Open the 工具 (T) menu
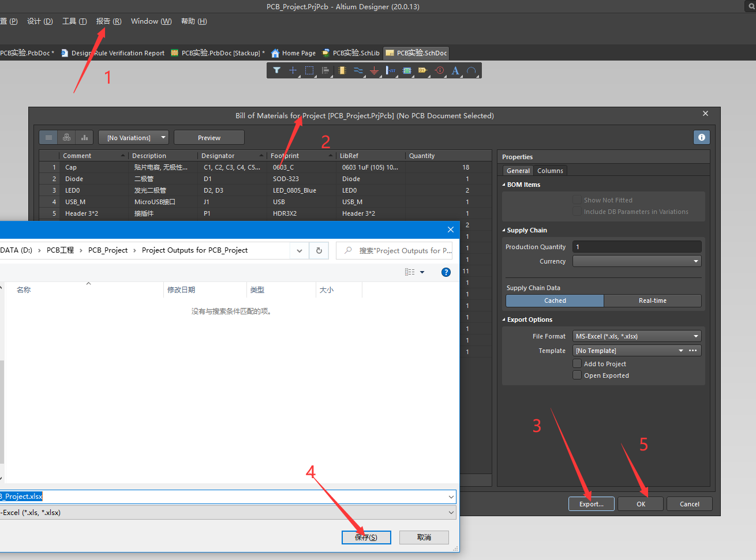The image size is (756, 560). (74, 21)
